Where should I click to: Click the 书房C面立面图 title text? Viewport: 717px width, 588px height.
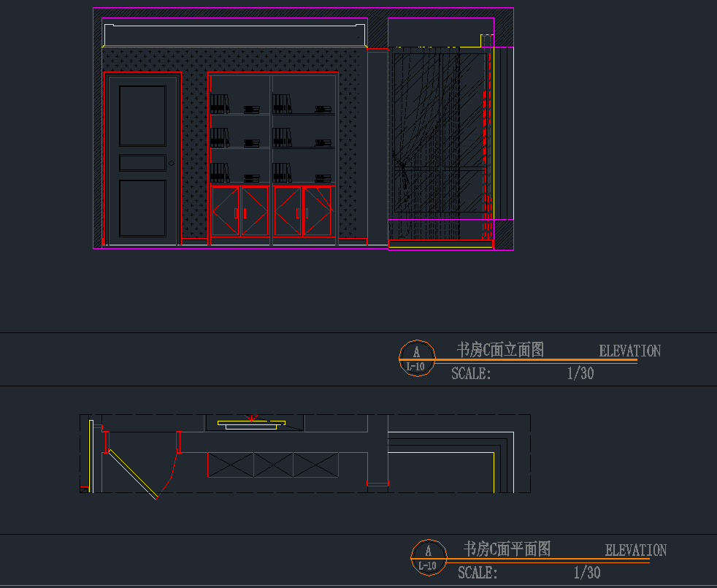[x=500, y=350]
